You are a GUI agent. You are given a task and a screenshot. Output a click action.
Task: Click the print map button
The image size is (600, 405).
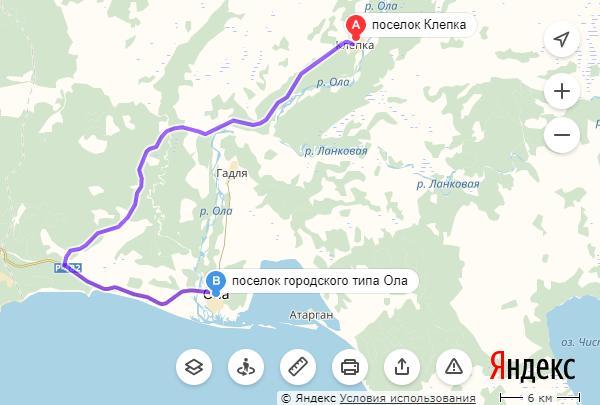pyautogui.click(x=350, y=367)
